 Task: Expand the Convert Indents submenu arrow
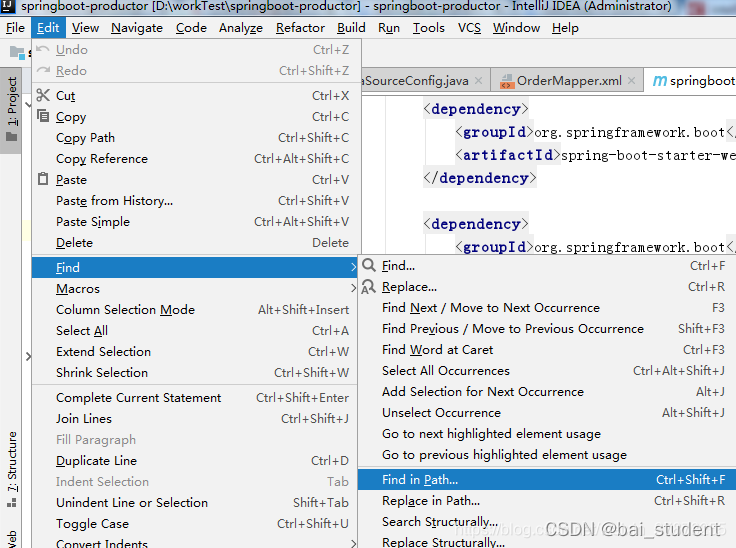pyautogui.click(x=353, y=543)
